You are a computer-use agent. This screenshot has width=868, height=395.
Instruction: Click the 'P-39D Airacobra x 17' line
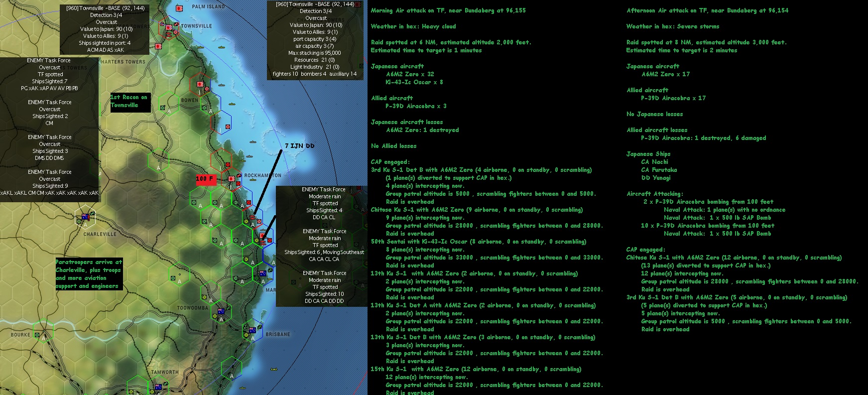pos(673,98)
